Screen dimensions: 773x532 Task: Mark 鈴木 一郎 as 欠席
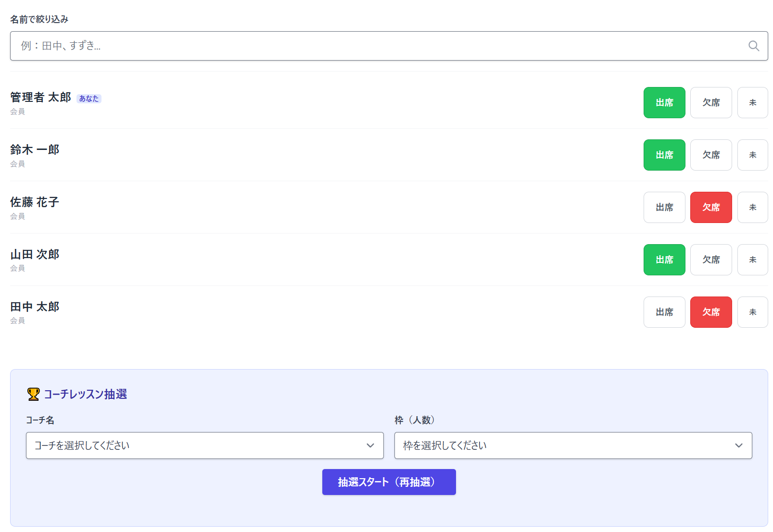pos(710,155)
